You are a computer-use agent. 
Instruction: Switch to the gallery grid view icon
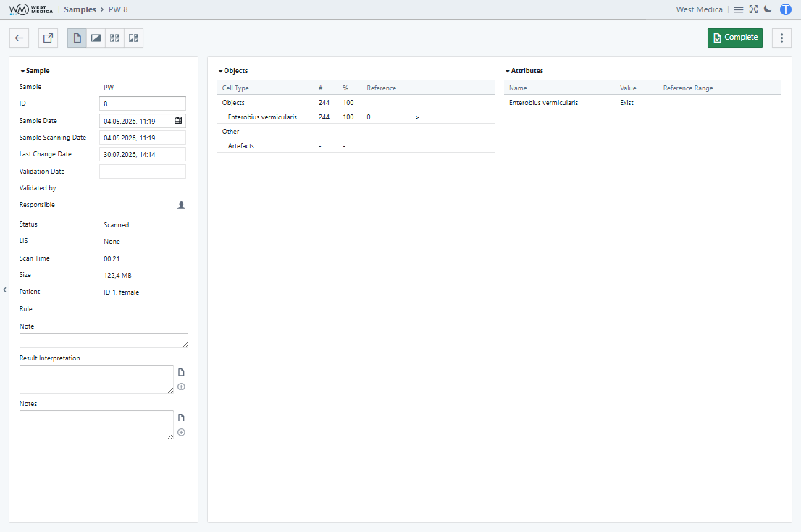[115, 38]
